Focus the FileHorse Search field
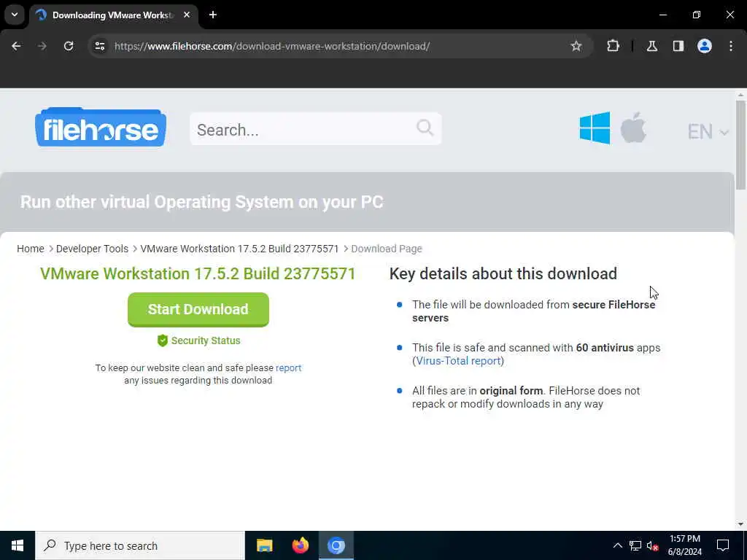747x560 pixels. [315, 129]
